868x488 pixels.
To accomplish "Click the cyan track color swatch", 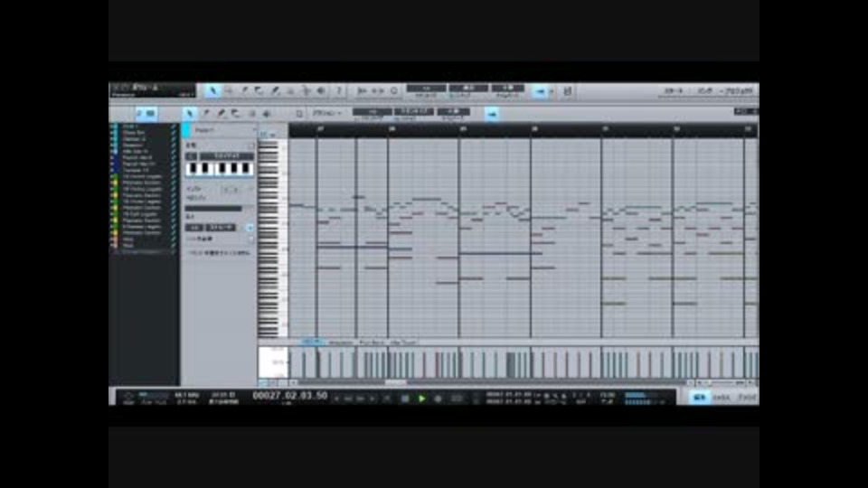I will click(x=186, y=130).
